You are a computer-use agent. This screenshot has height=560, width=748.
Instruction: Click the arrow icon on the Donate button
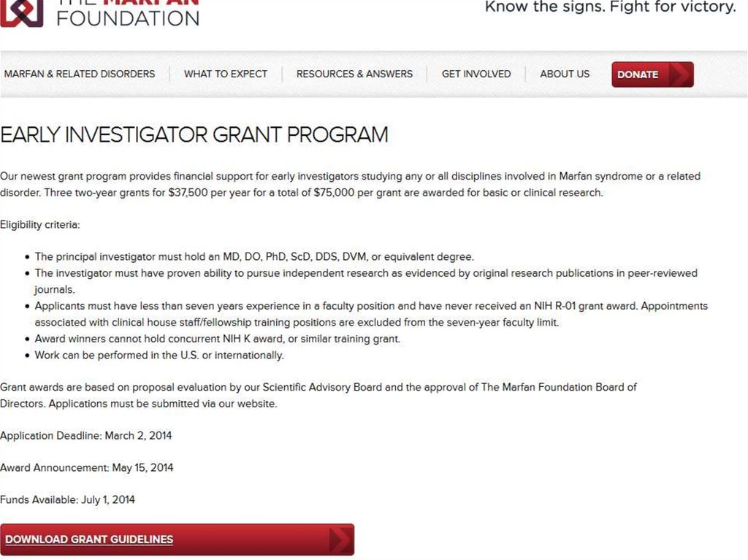679,74
